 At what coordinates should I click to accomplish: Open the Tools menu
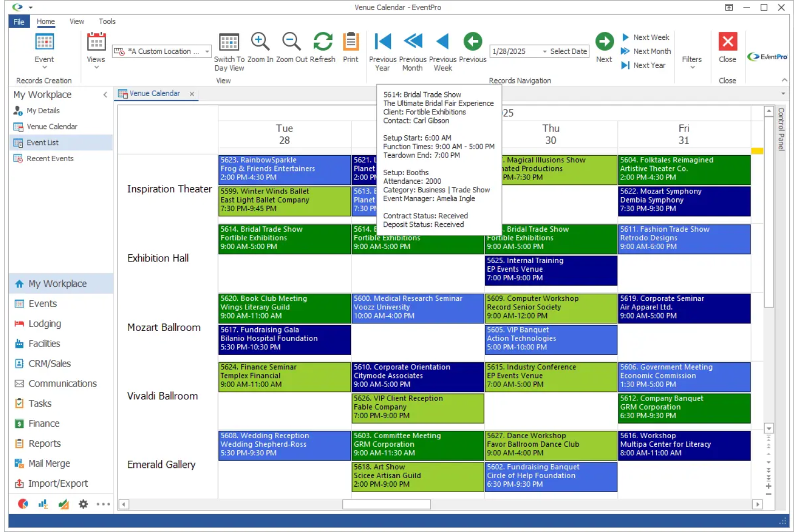(106, 21)
